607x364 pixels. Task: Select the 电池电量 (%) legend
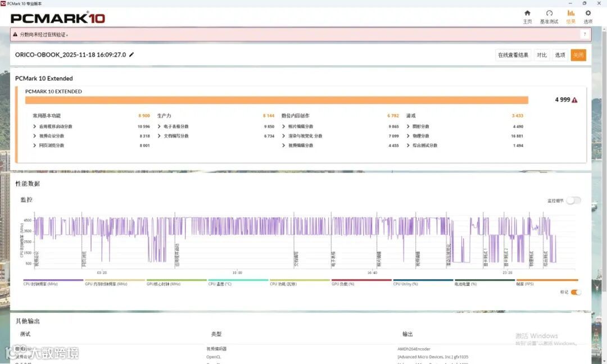point(484,283)
